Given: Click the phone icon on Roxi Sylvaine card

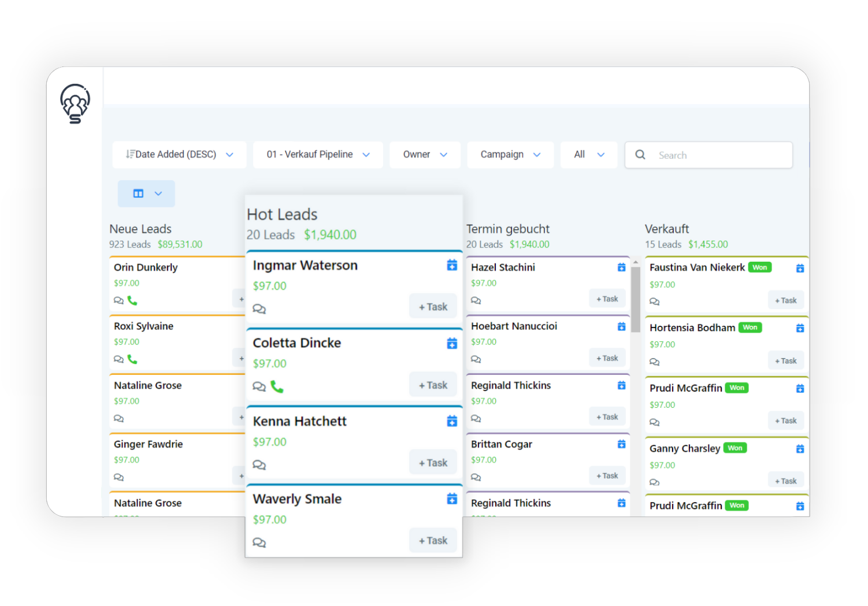Looking at the screenshot, I should 132,359.
